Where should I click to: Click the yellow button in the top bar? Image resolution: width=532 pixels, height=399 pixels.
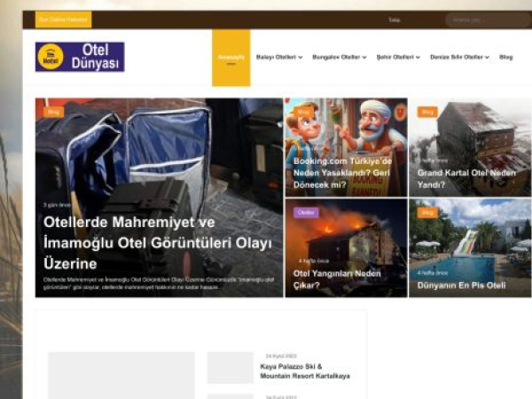tap(64, 20)
